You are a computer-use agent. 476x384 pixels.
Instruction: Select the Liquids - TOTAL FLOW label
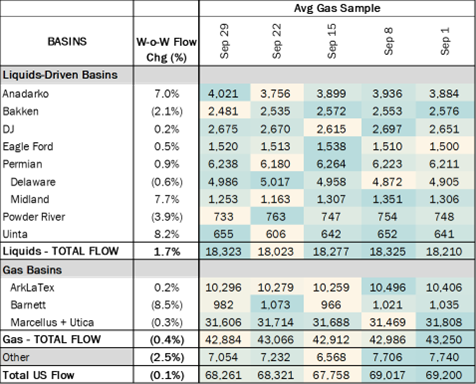click(x=60, y=251)
